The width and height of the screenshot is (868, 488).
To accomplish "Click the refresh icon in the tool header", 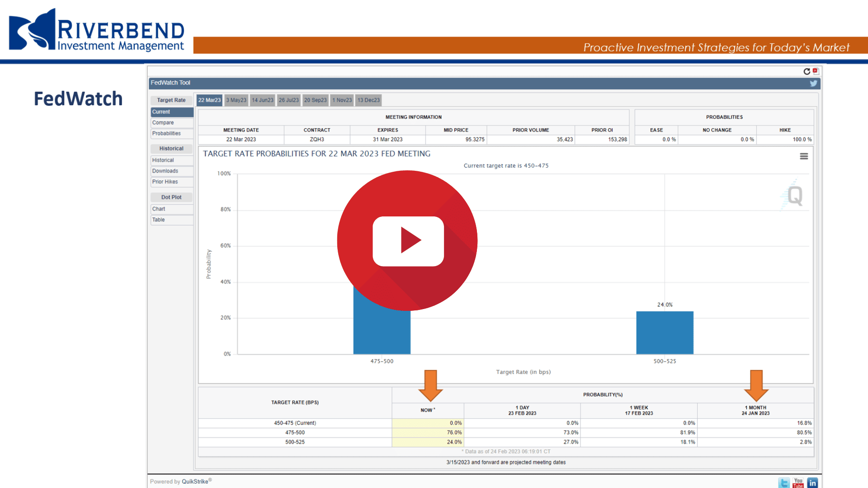I will pyautogui.click(x=807, y=71).
